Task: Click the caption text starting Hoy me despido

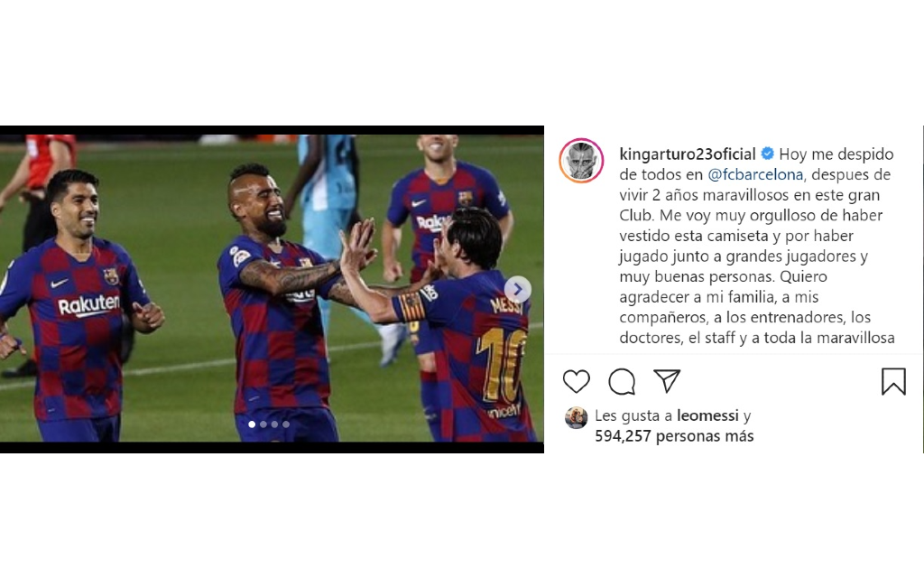Action: 757,246
